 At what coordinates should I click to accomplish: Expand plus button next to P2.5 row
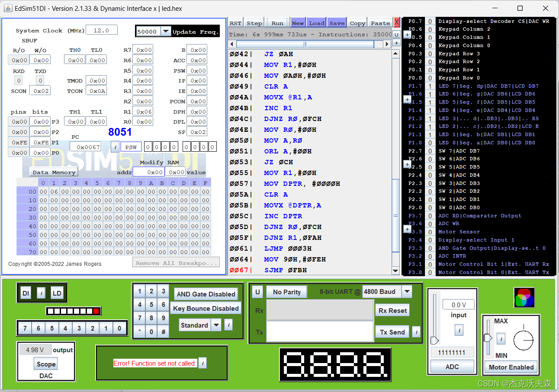tap(407, 164)
